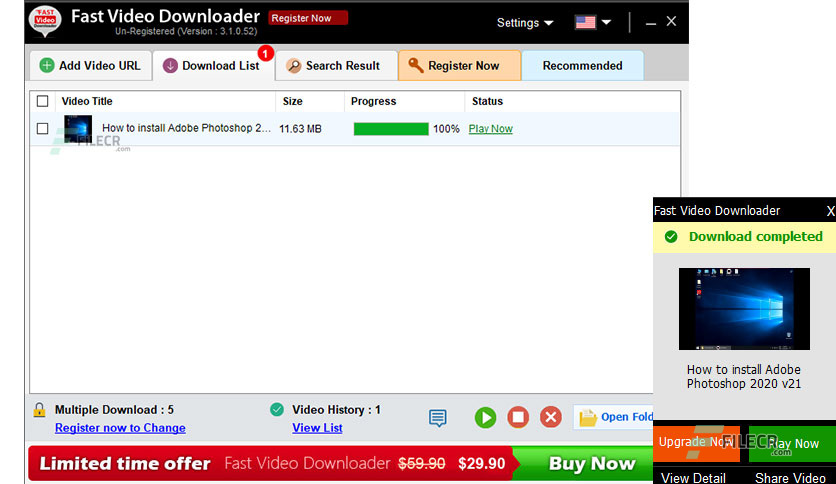Click the popup video preview thumbnail
836x484 pixels.
pyautogui.click(x=744, y=309)
